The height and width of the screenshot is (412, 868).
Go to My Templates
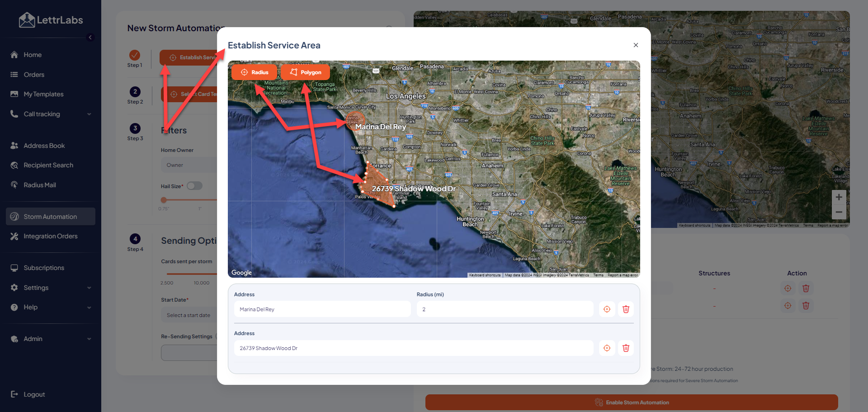43,94
